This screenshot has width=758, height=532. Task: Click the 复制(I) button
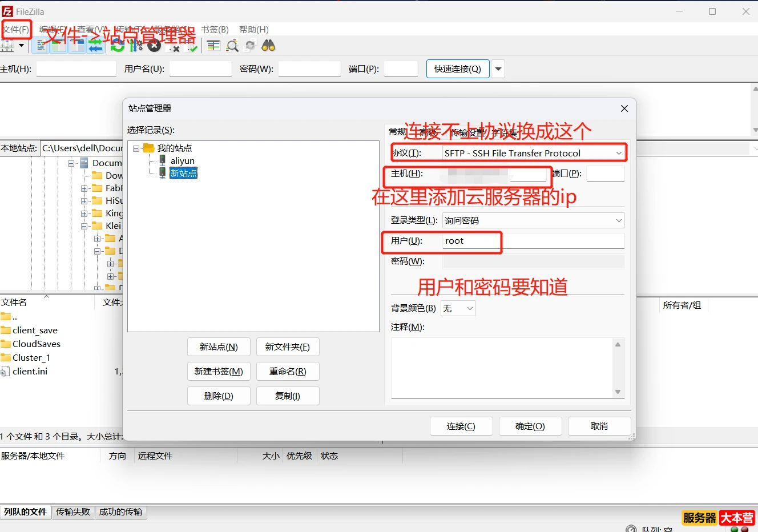coord(288,396)
